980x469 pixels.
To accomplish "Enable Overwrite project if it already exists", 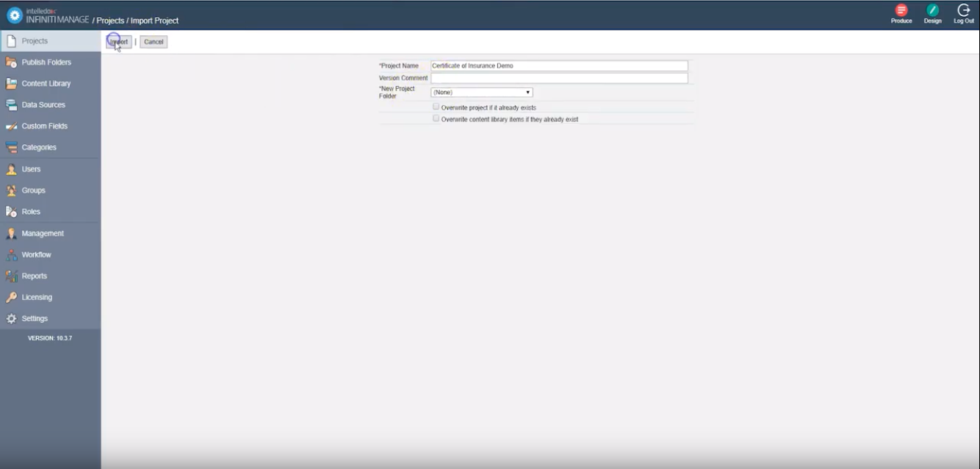I will coord(436,107).
